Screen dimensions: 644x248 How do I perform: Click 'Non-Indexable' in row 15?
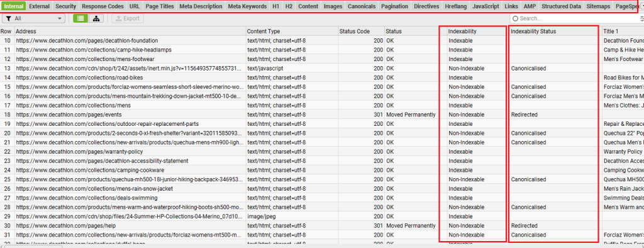pos(466,87)
